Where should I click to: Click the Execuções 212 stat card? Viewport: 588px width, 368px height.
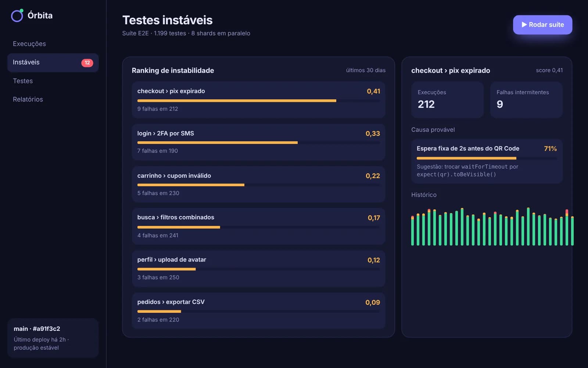click(x=447, y=100)
